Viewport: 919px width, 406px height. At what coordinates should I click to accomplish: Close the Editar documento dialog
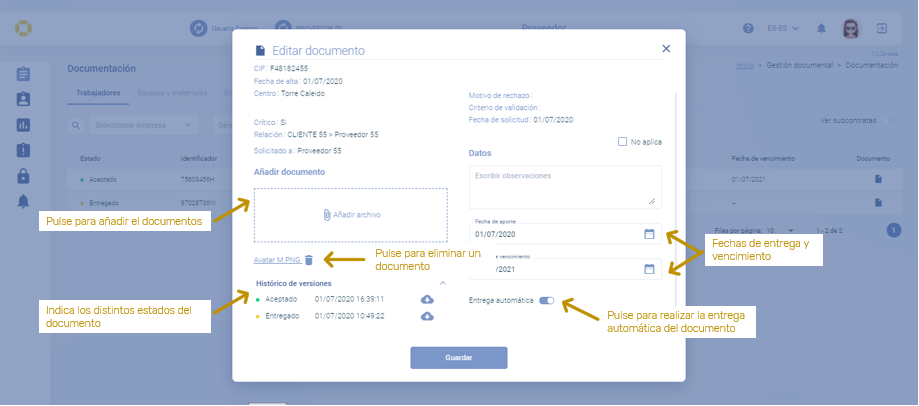click(666, 49)
